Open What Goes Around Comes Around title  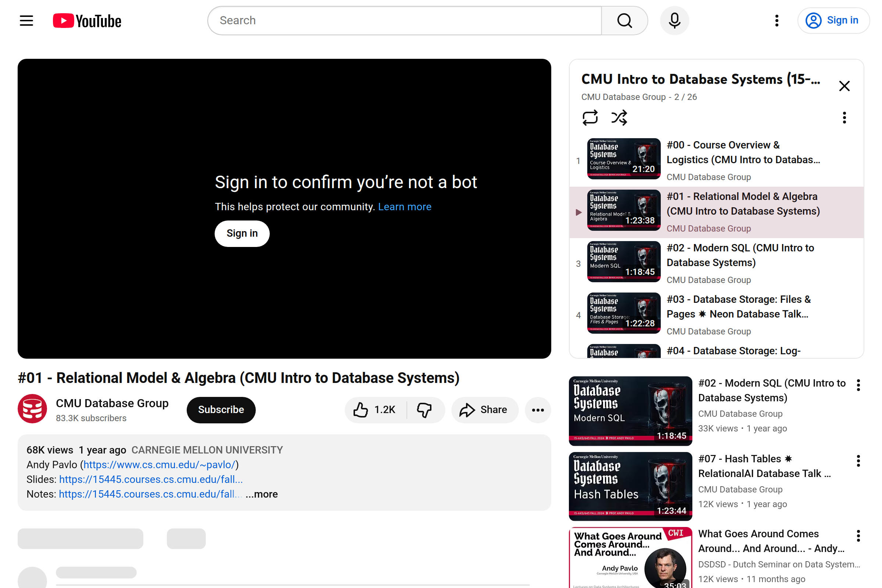[x=771, y=541]
